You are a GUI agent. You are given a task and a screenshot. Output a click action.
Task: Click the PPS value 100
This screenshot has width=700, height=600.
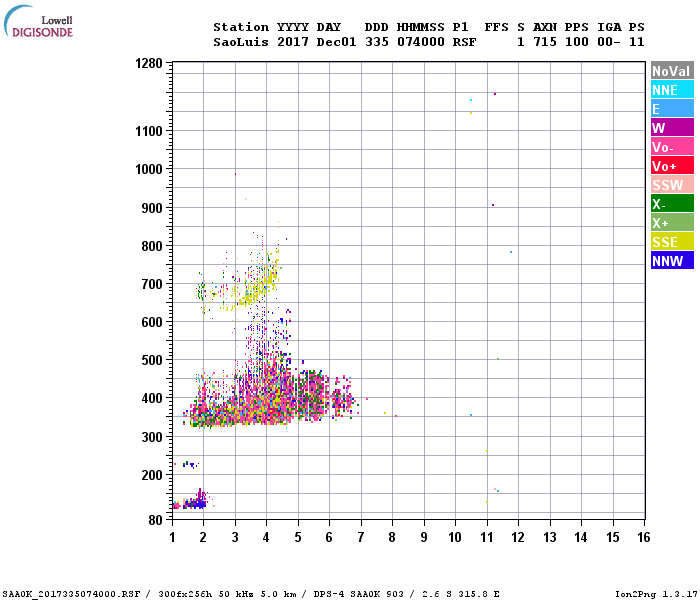tap(577, 42)
